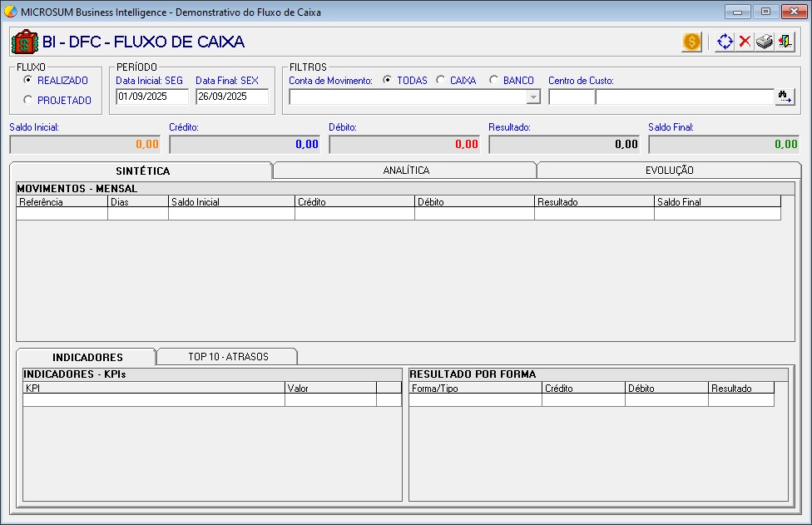
Task: Open the Conta de Movimento dropdown
Action: point(532,97)
